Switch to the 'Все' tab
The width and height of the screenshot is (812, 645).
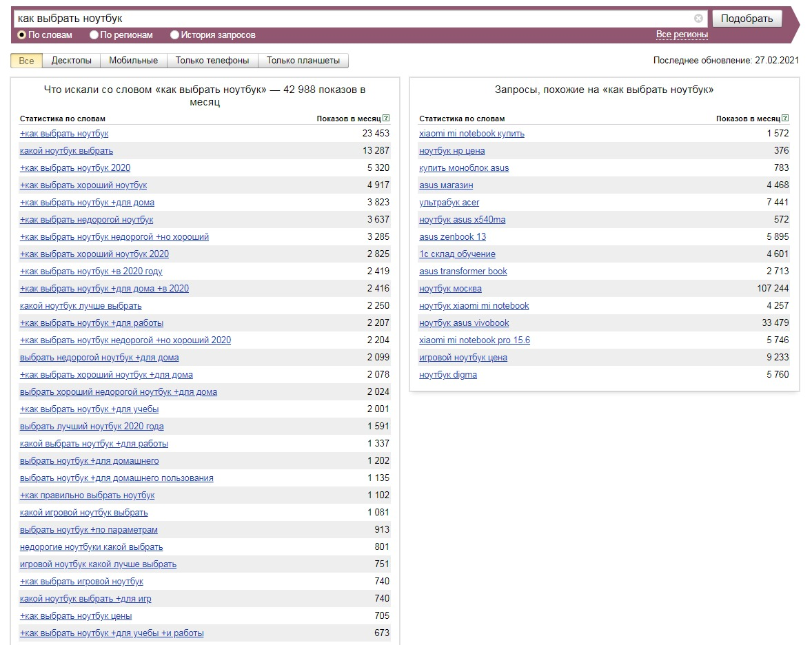point(26,61)
